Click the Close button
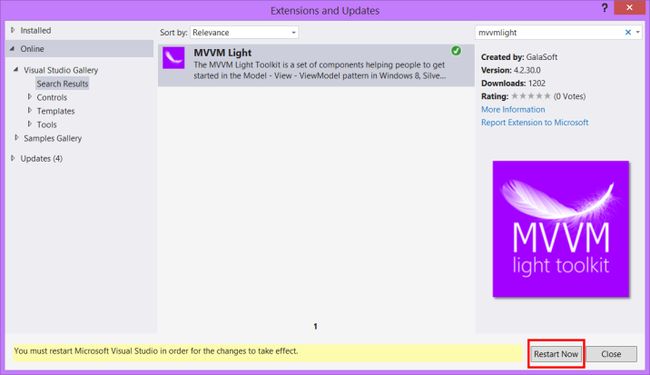This screenshot has height=375, width=650. (611, 354)
